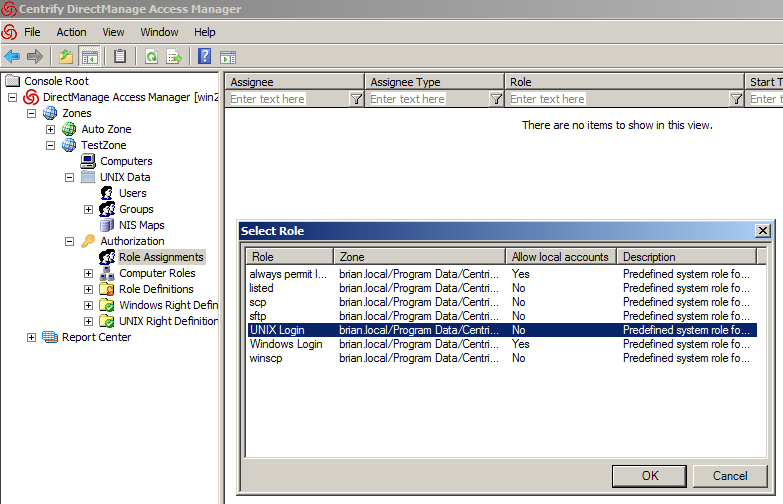Click Cancel in Select Role dialog
783x504 pixels.
(730, 476)
